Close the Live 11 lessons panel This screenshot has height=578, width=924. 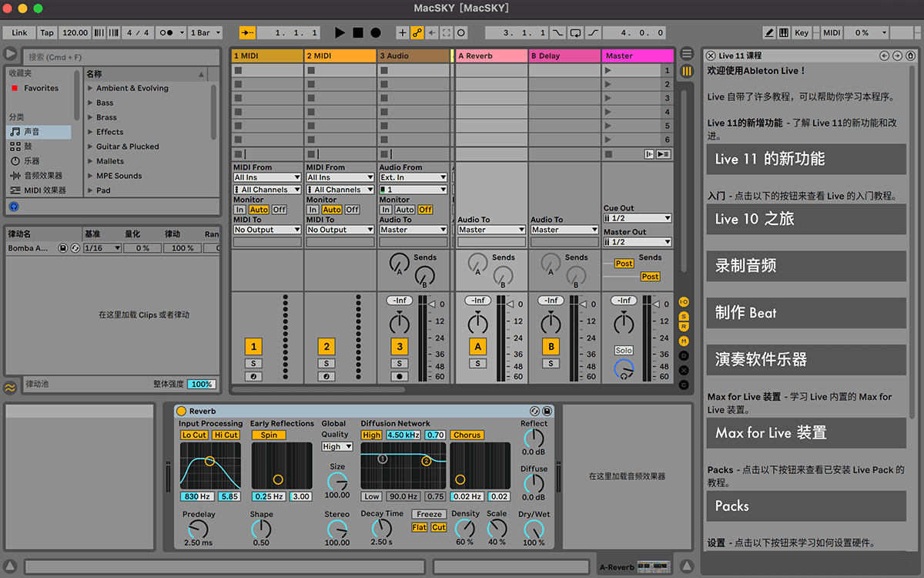pos(711,55)
